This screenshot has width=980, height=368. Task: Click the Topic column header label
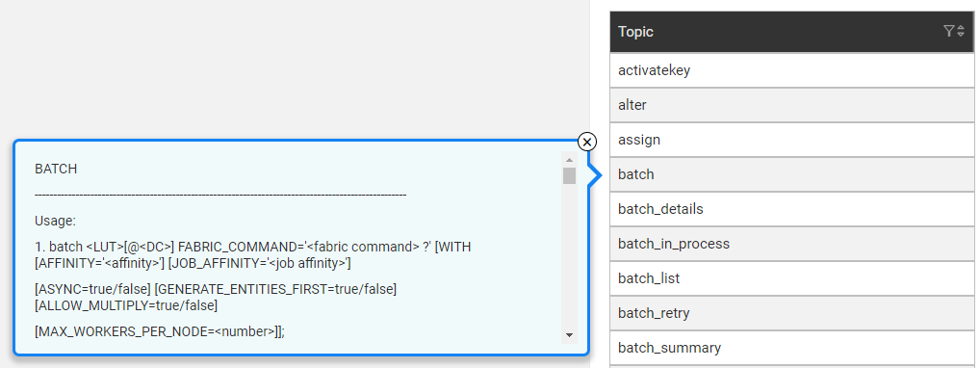[x=635, y=32]
